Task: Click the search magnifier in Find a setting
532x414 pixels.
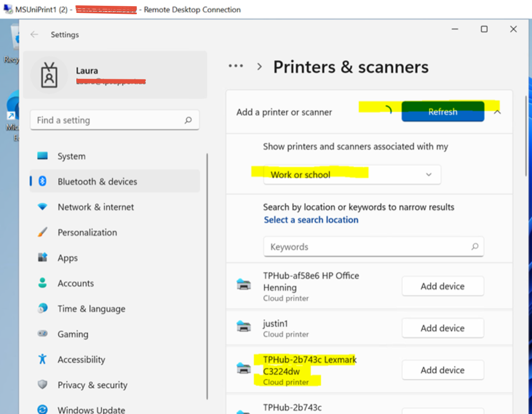Action: pos(188,120)
